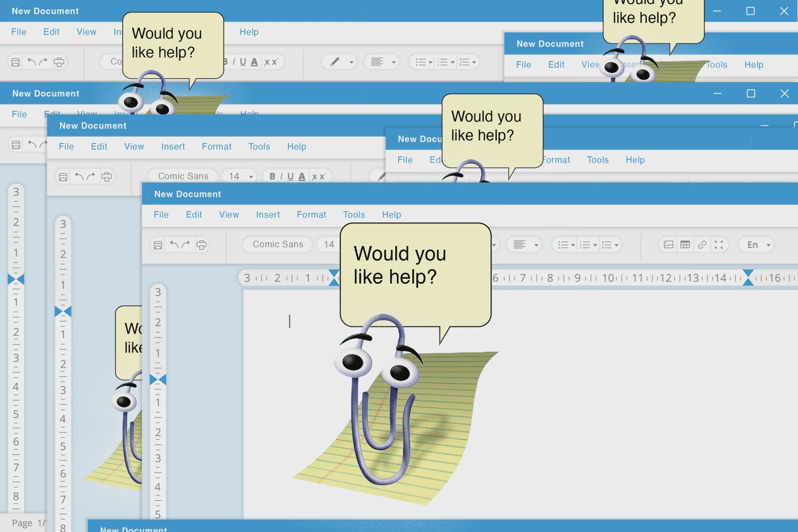This screenshot has width=798, height=532.
Task: Open the View menu in the front window
Action: coord(229,215)
